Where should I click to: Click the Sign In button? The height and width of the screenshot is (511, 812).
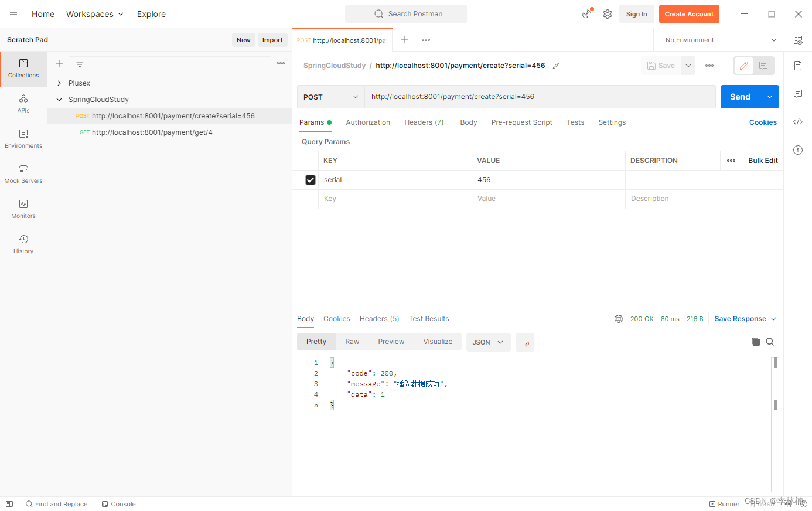pos(637,14)
